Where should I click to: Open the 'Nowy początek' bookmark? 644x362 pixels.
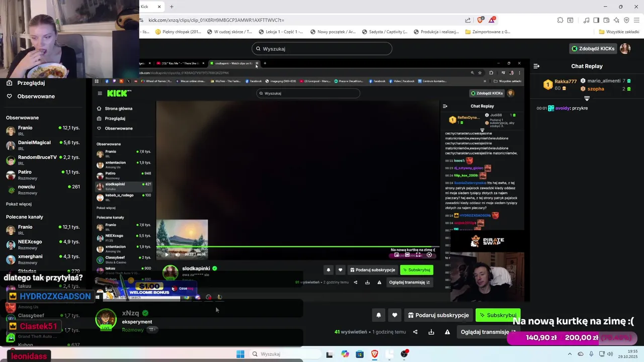(333, 32)
